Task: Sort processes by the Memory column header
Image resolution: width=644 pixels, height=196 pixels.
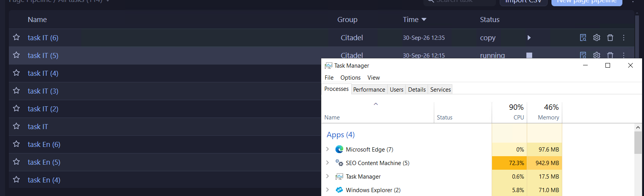Action: (545, 112)
